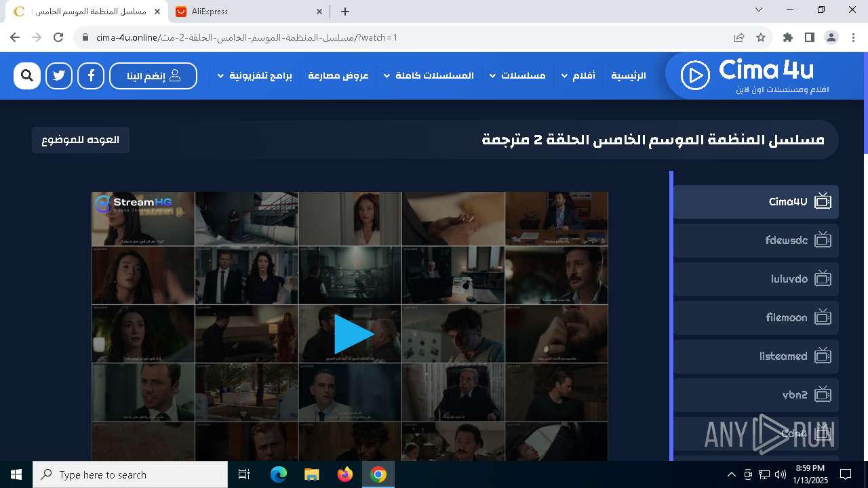Open the Chrome extensions puzzle icon
Screen dimensions: 868x488
[788, 37]
